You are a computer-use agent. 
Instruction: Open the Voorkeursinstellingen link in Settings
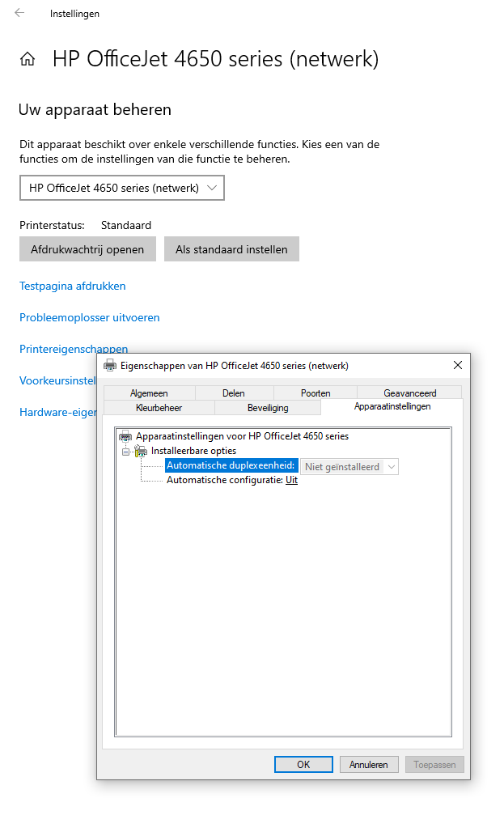(x=57, y=380)
